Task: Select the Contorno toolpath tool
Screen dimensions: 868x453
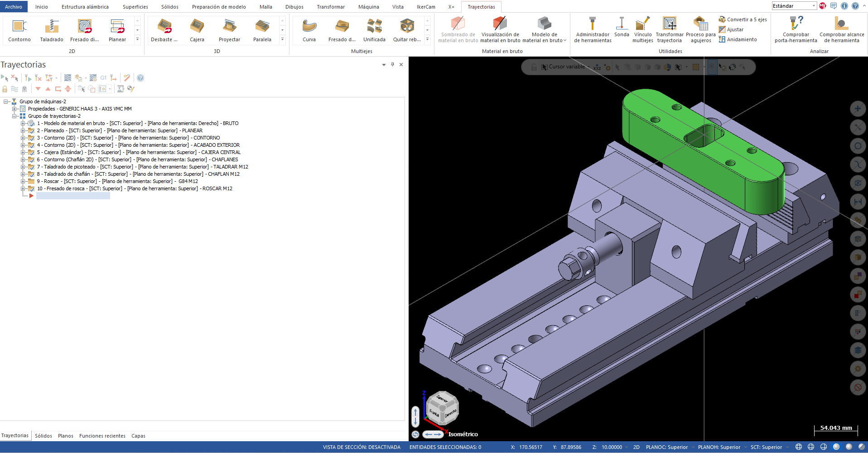Action: 19,30
